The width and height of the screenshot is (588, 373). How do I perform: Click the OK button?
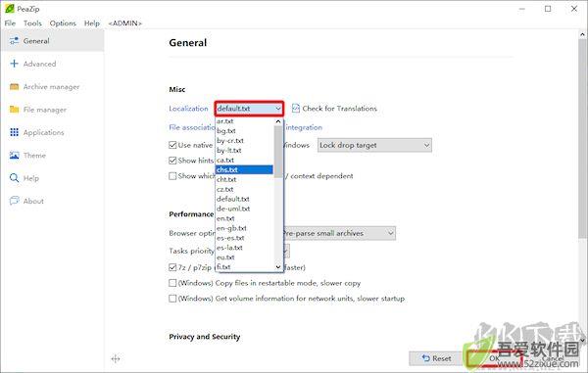(494, 358)
